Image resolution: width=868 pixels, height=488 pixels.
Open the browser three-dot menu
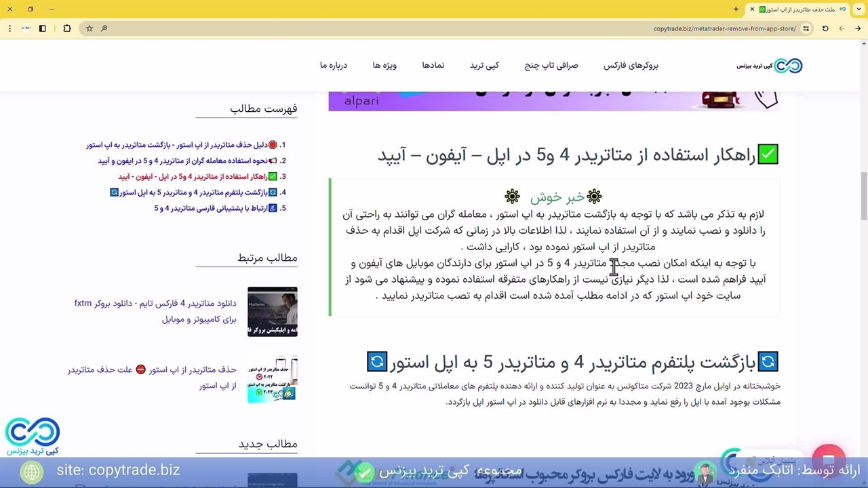pyautogui.click(x=9, y=28)
